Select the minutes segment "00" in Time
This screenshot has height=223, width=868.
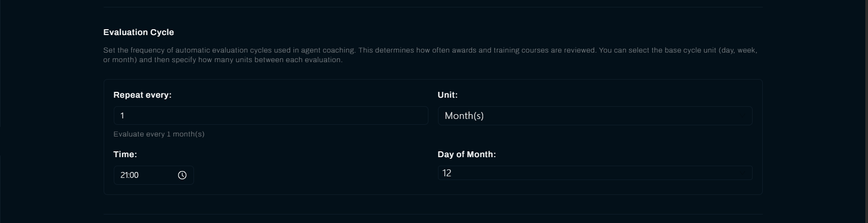click(134, 175)
